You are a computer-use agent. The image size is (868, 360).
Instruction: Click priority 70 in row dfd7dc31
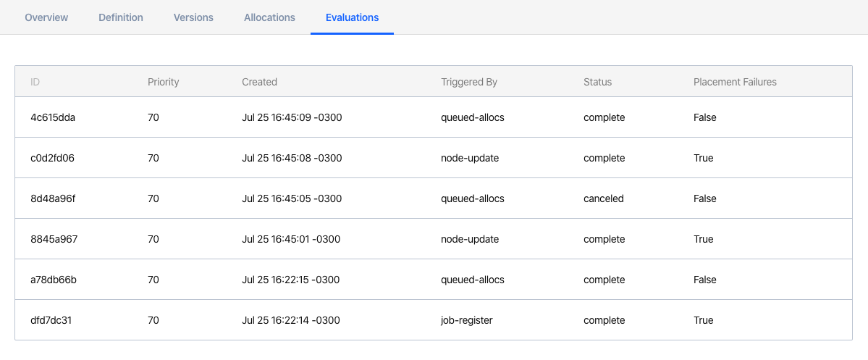(153, 320)
